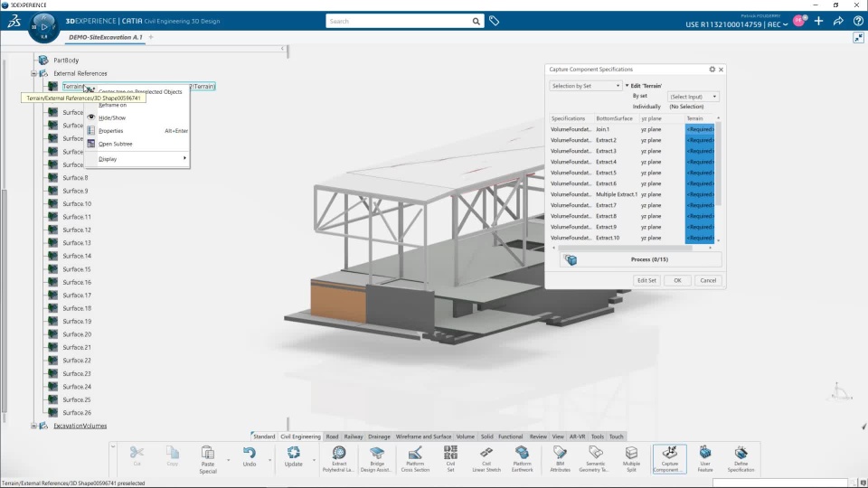Expand the ExcavationVolumes tree node
This screenshot has width=868, height=488.
33,426
